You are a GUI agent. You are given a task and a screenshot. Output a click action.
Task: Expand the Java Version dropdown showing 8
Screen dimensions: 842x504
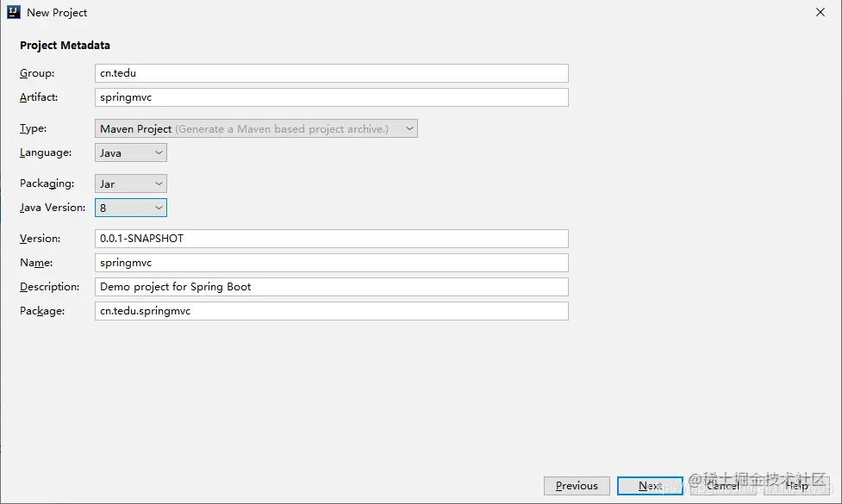pos(131,208)
